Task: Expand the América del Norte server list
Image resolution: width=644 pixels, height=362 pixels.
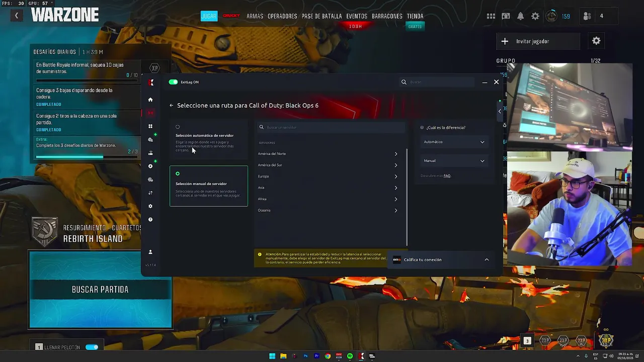Action: [328, 154]
